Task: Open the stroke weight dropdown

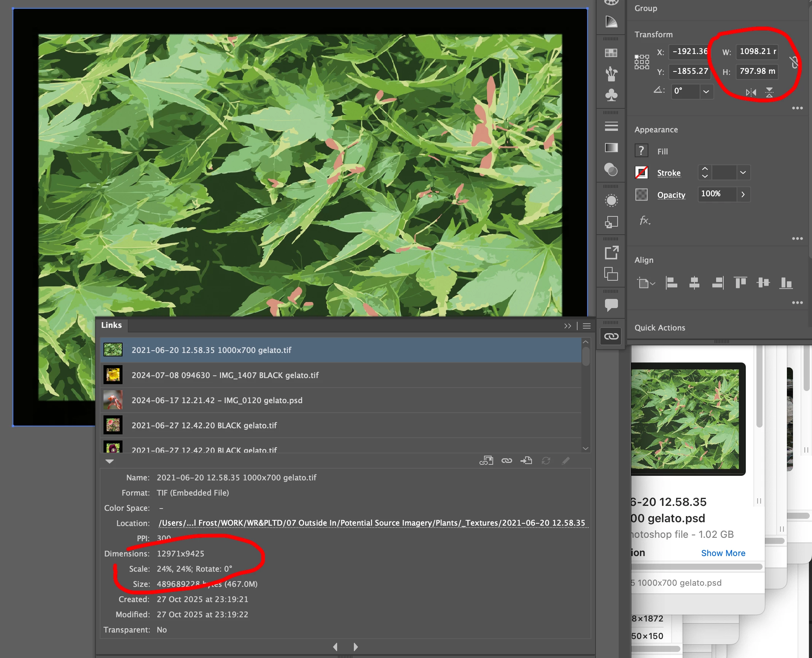Action: [743, 173]
